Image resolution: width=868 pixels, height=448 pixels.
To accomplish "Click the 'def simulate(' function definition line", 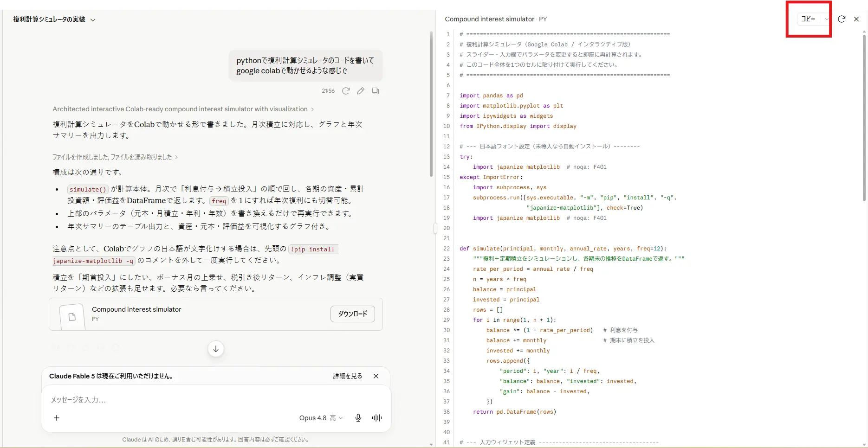I will tap(563, 249).
